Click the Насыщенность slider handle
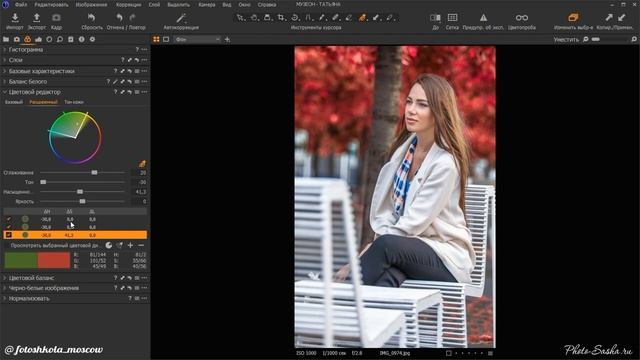Viewport: 640px width, 360px height. (80, 192)
